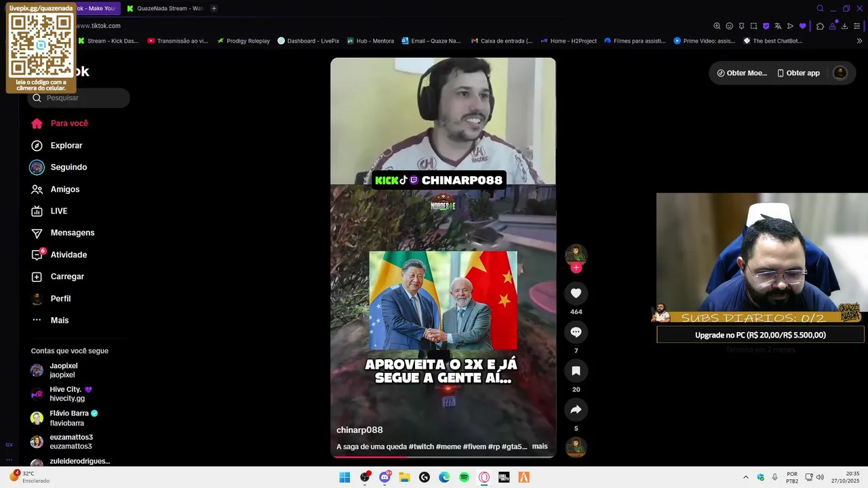Click the pin toolbar icon

pyautogui.click(x=741, y=26)
